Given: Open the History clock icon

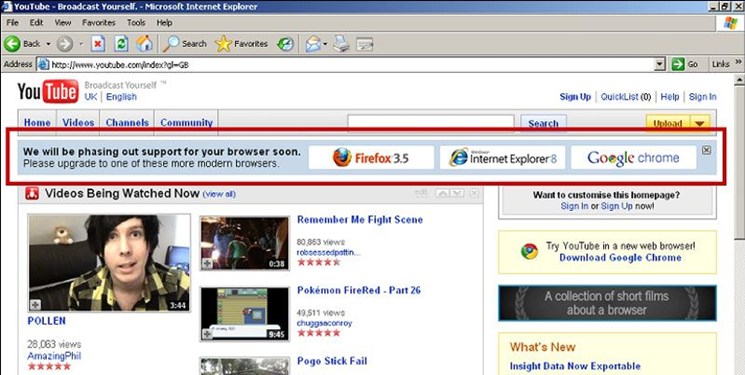Looking at the screenshot, I should pos(285,44).
